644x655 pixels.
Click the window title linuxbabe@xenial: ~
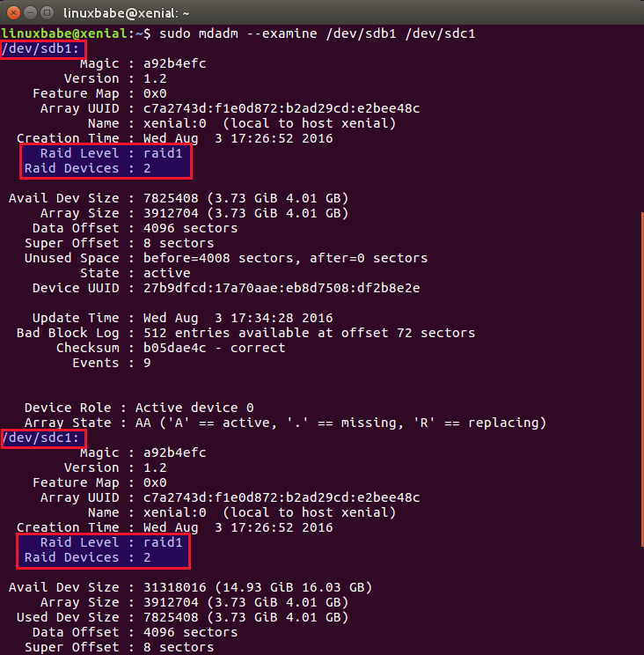(127, 13)
